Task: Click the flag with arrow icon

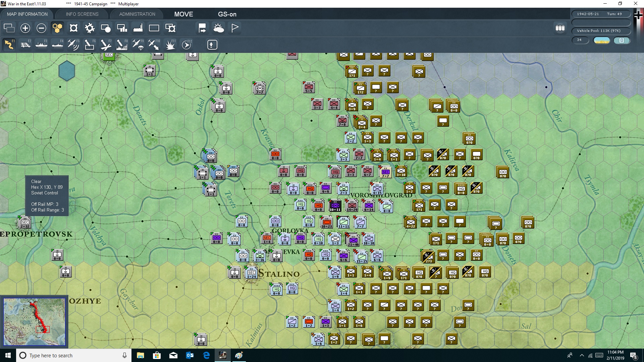Action: point(202,28)
